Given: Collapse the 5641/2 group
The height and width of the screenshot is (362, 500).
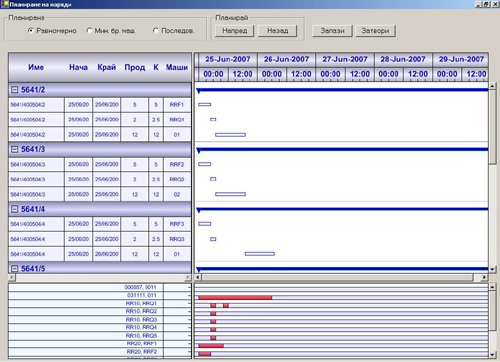Looking at the screenshot, I should click(14, 90).
